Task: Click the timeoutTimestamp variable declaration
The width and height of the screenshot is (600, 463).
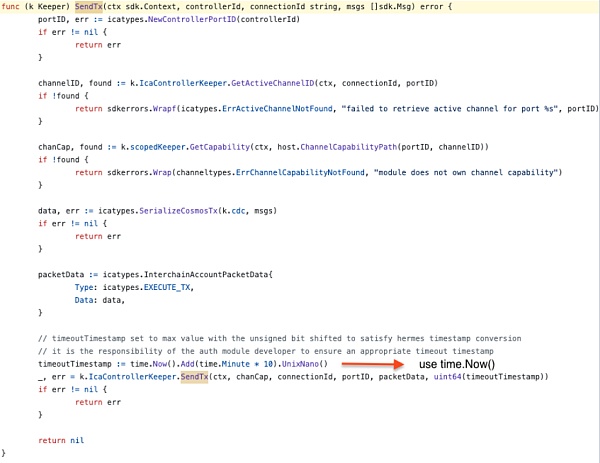Action: [75, 364]
